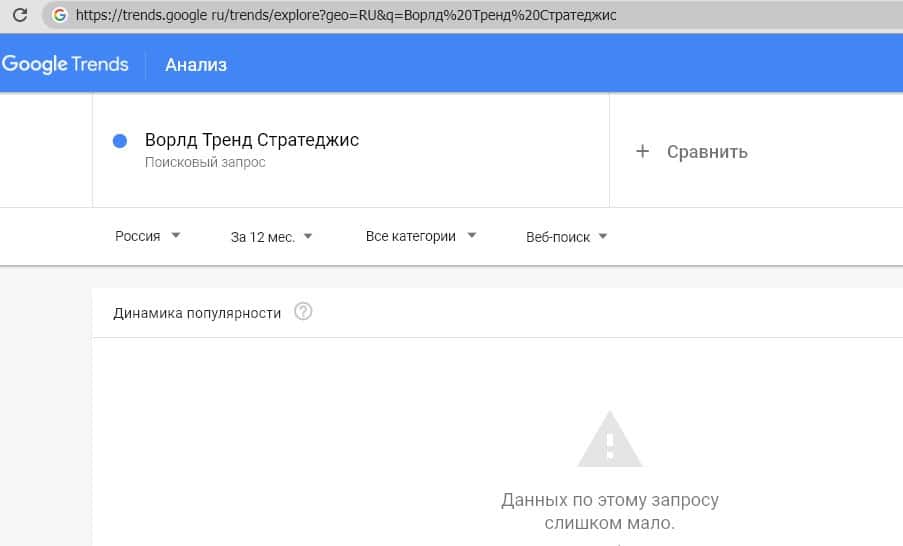Click the Google site icon in address bar
The width and height of the screenshot is (903, 546).
(x=60, y=15)
